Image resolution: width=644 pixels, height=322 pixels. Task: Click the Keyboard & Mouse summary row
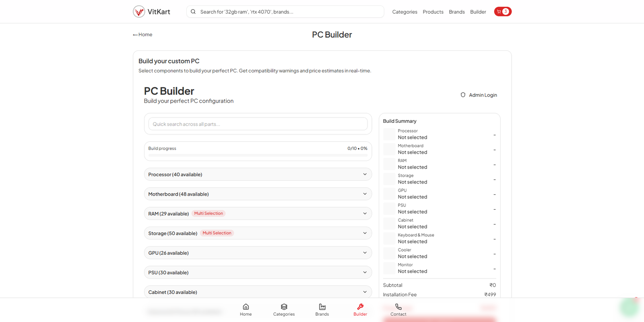440,239
